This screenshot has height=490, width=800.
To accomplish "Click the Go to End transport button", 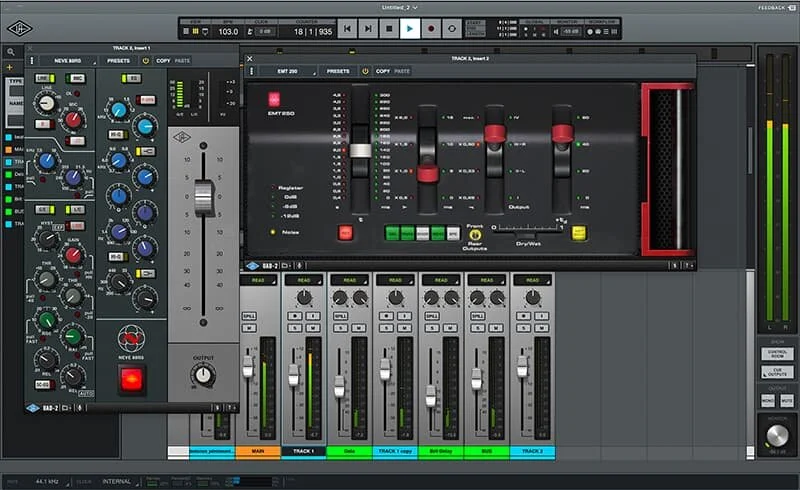I will pos(368,29).
